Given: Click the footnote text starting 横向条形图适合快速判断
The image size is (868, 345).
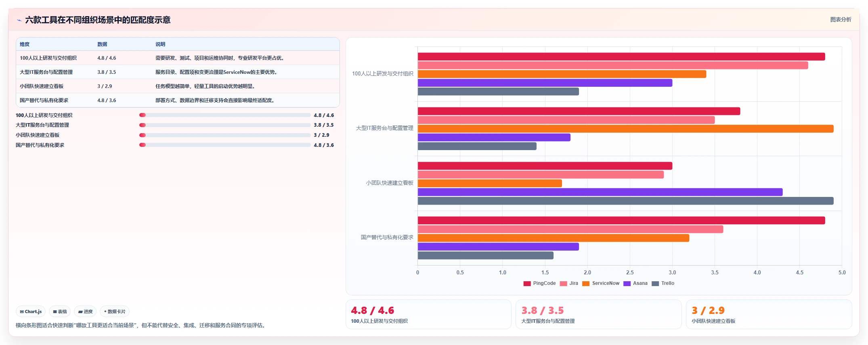Looking at the screenshot, I should [141, 326].
